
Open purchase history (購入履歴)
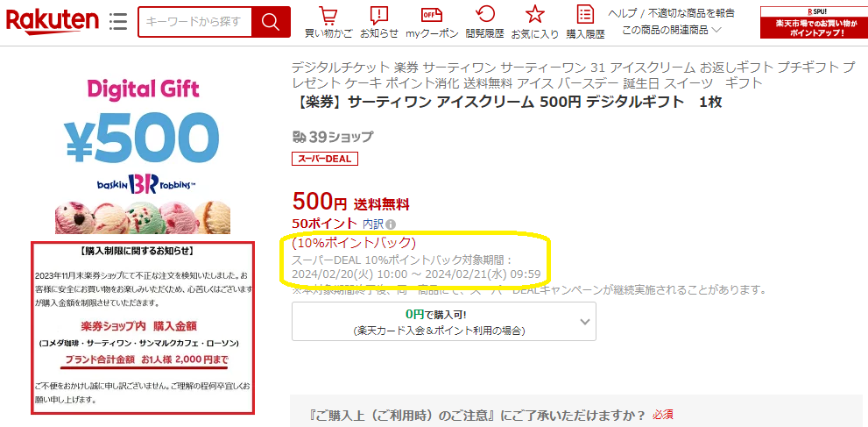585,23
